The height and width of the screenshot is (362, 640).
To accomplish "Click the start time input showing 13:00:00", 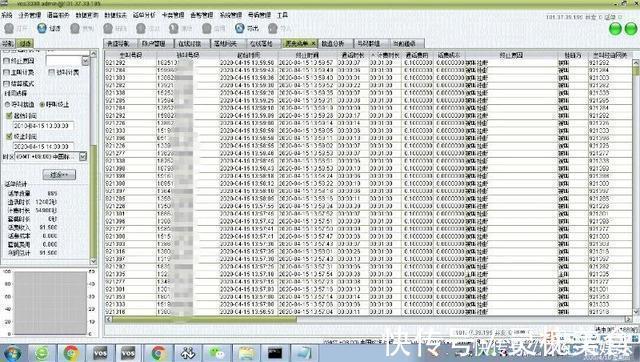I will [x=43, y=126].
